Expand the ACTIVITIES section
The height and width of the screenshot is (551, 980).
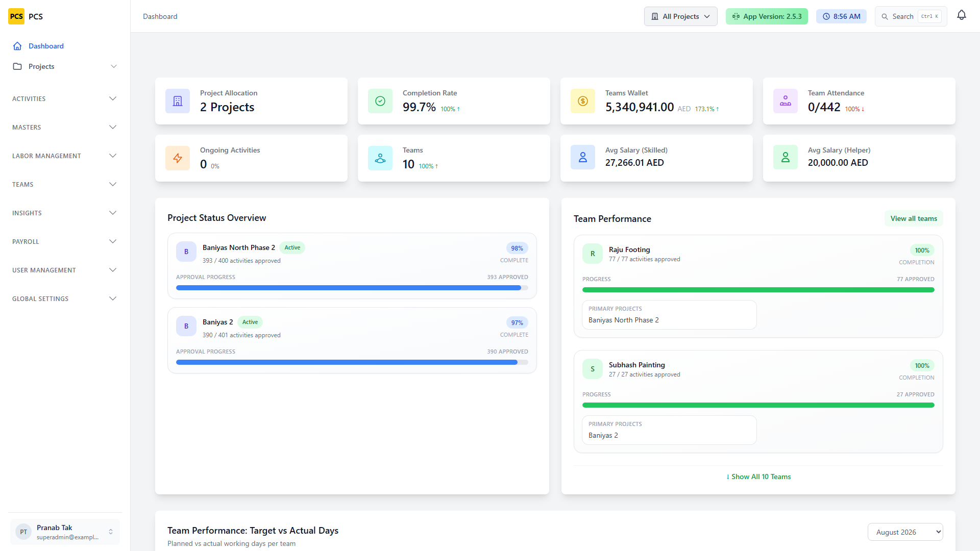click(65, 98)
